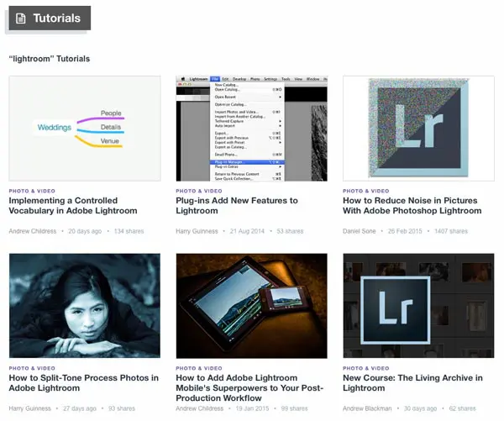Click author Harry Guinness under Split-Tone article

coord(30,408)
